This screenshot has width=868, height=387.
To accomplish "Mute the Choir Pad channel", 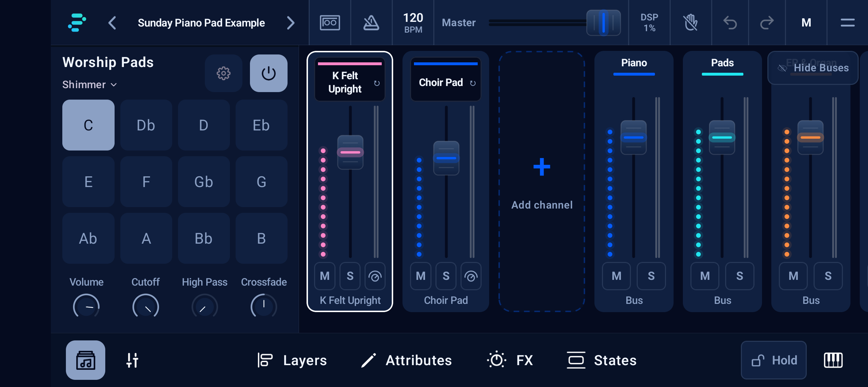I will point(421,276).
